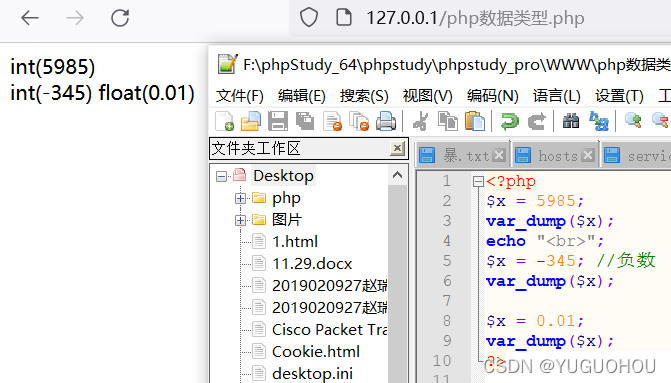Click the <?php opening tag text

tap(511, 181)
